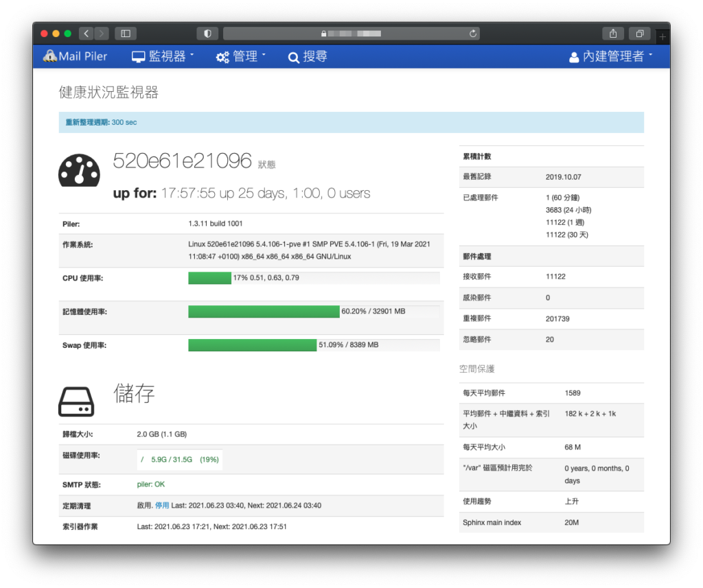Click the gears icon beside 管理
Image resolution: width=703 pixels, height=588 pixels.
pos(222,57)
